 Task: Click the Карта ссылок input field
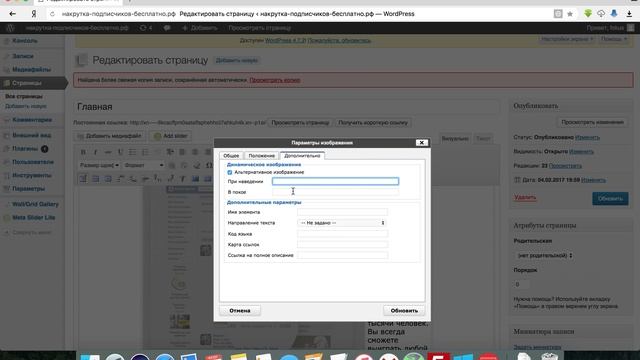342,244
